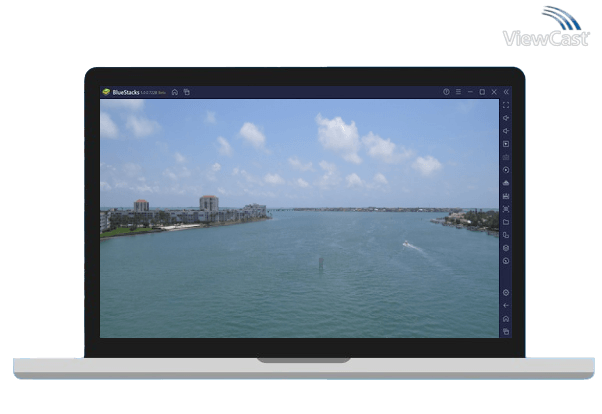This screenshot has width=602, height=414.
Task: Maximize the BlueStacks window
Action: (x=482, y=92)
